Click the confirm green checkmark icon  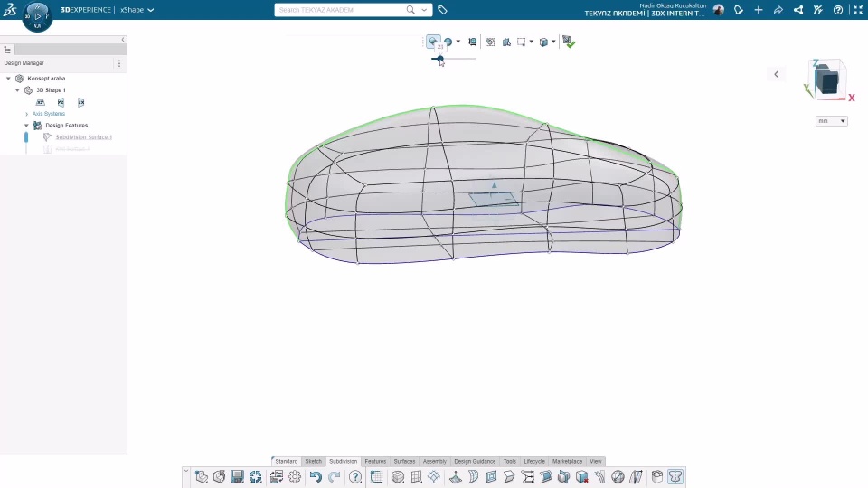[x=569, y=42]
